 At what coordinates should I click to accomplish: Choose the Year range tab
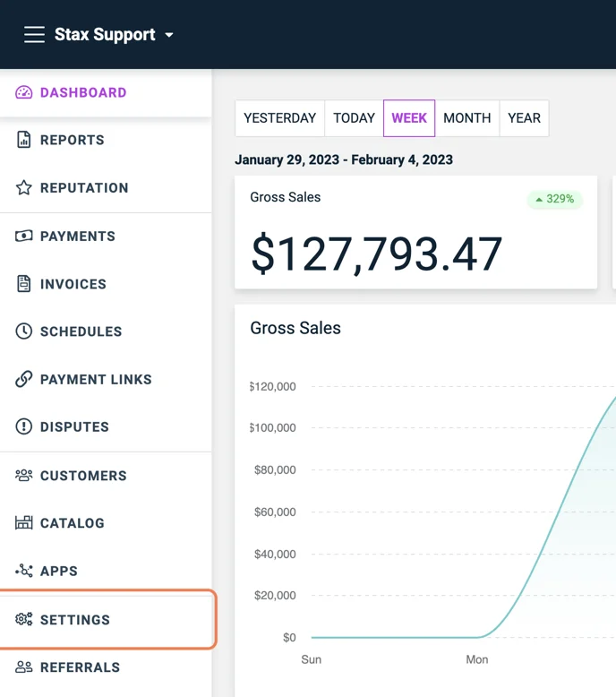pyautogui.click(x=524, y=118)
